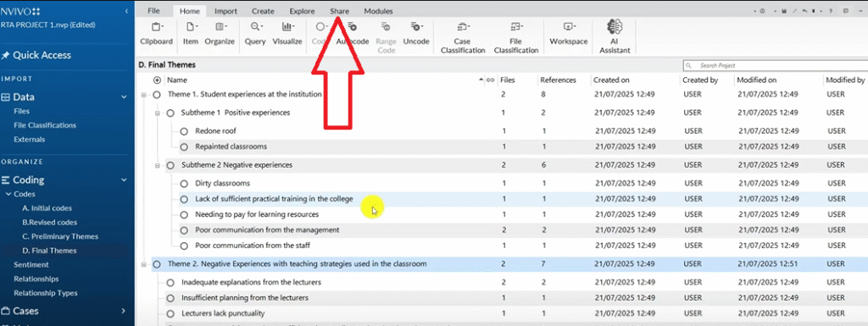
Task: Sort by Files column header
Action: click(508, 80)
